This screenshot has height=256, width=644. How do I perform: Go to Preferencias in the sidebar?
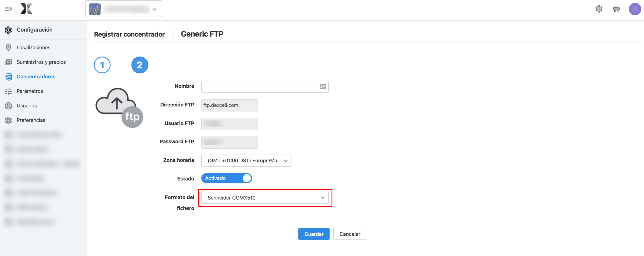[31, 120]
